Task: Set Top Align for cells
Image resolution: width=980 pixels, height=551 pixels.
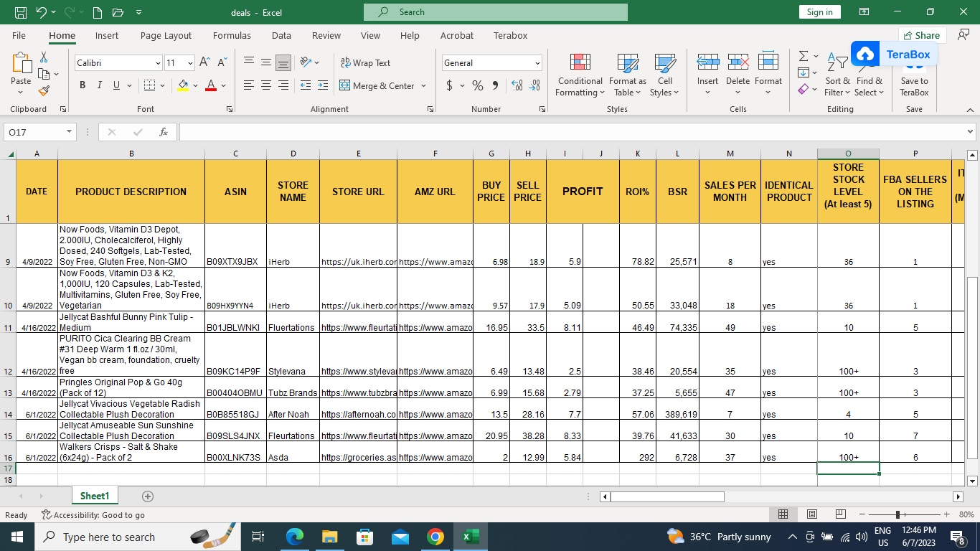Action: (x=249, y=63)
